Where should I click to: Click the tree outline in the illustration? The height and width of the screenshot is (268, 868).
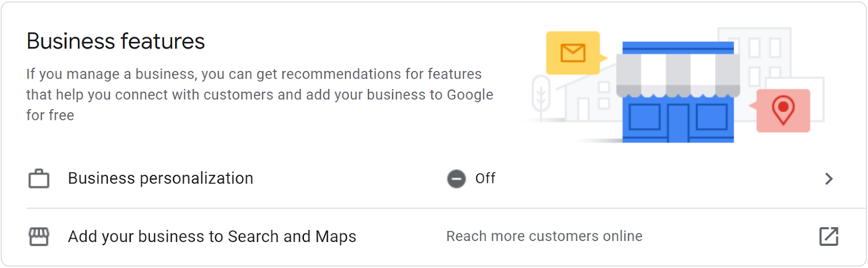pyautogui.click(x=540, y=97)
